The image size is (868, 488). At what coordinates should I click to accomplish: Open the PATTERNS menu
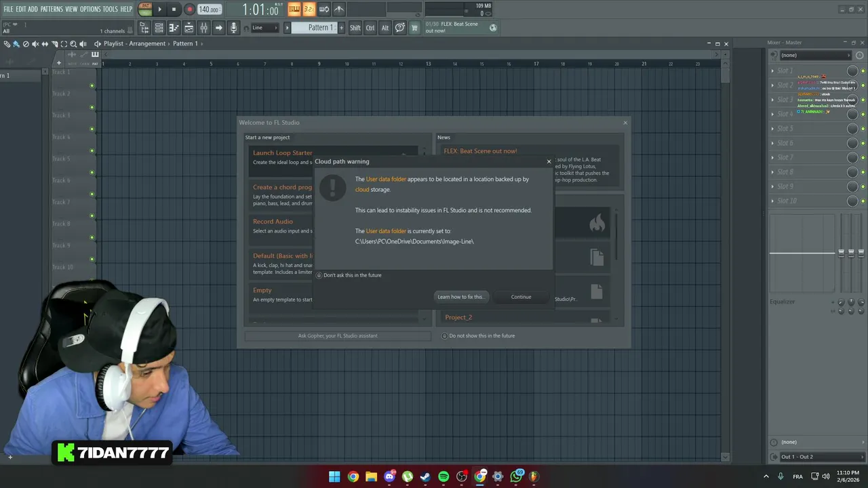52,9
